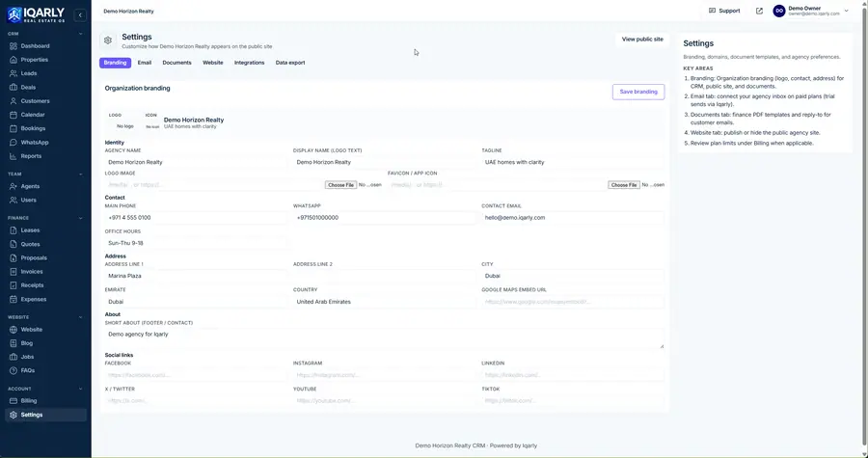Go to Leads via its sidebar icon
The width and height of the screenshot is (868, 458).
tap(14, 73)
